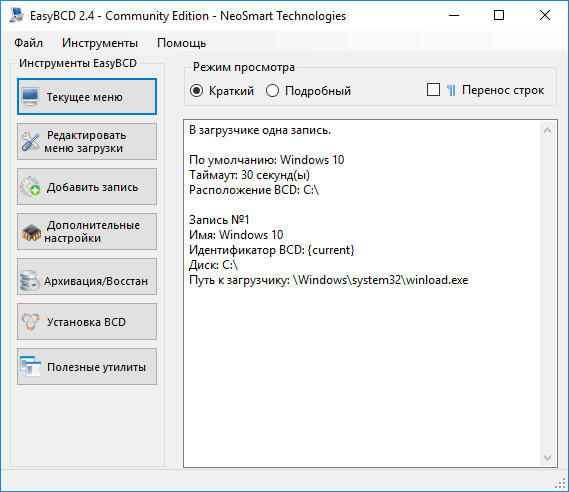
Task: Click the database icon for Архивация/Восстан
Action: 29,280
